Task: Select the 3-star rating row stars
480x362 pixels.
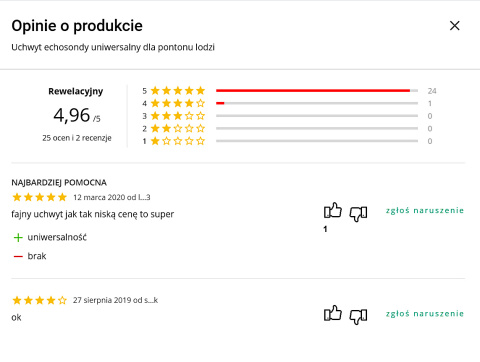Action: point(178,116)
